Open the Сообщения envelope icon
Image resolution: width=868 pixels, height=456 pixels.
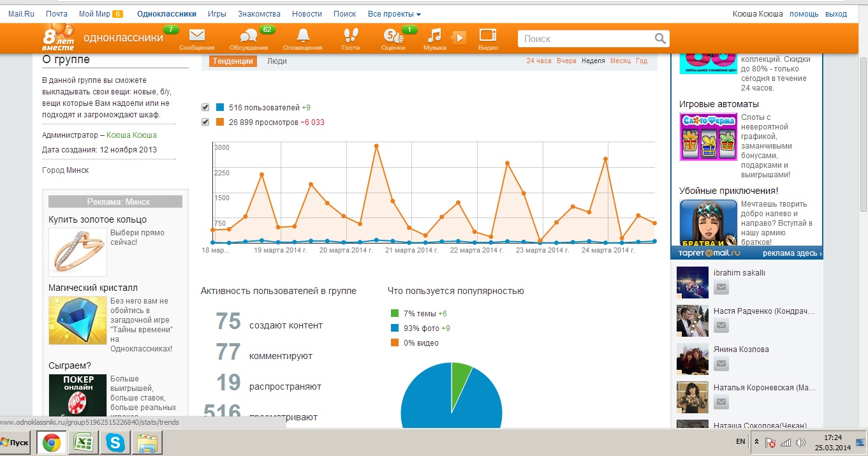196,36
